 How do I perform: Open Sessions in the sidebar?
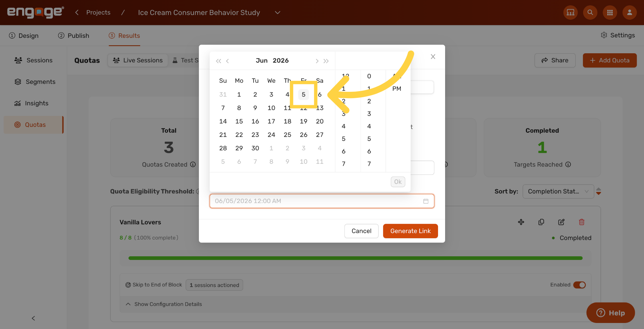33,60
